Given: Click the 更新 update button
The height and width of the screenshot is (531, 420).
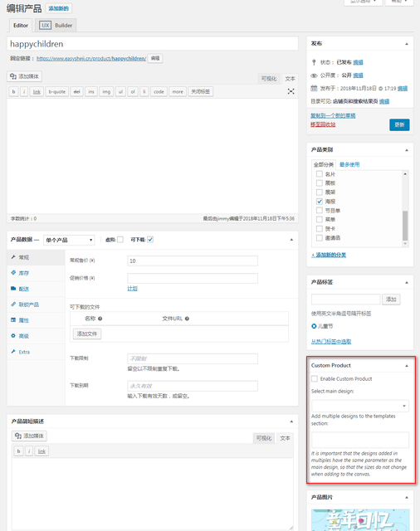Looking at the screenshot, I should coord(399,124).
